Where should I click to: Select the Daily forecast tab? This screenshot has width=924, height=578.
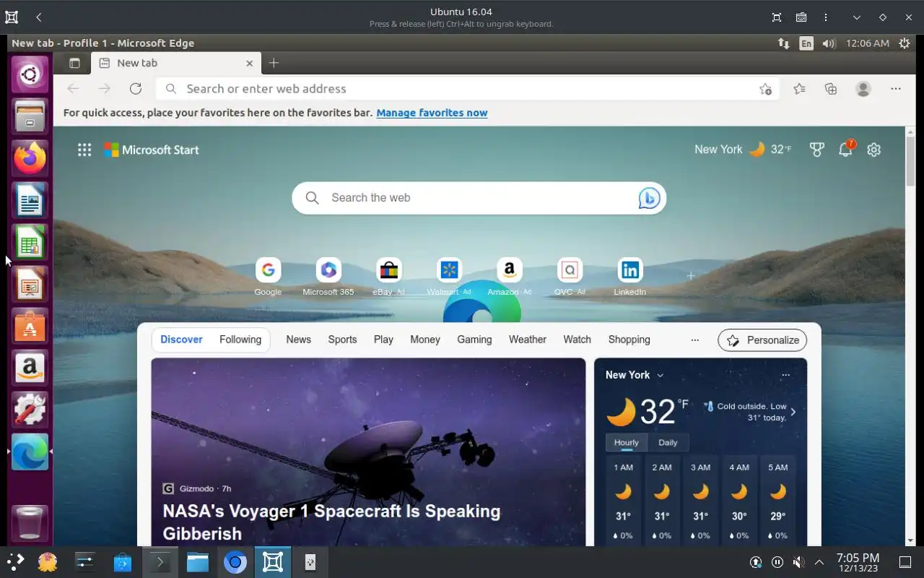(x=668, y=442)
